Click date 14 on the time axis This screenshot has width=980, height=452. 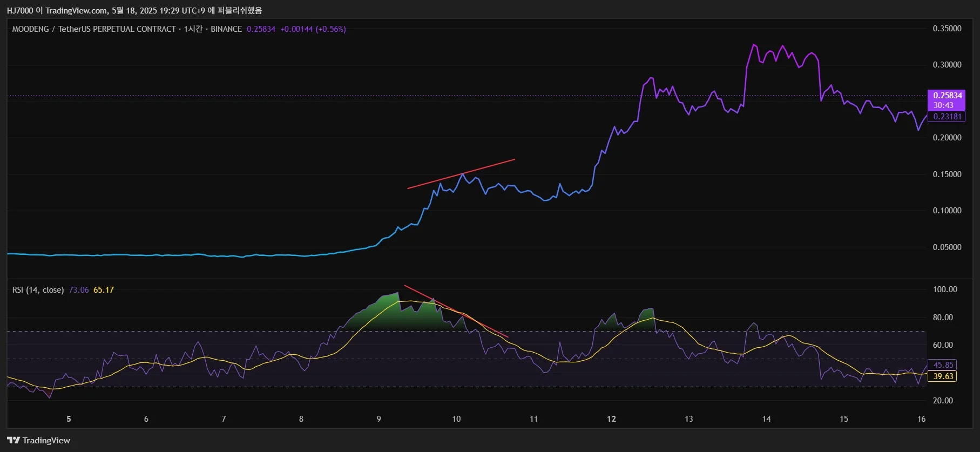tap(767, 419)
